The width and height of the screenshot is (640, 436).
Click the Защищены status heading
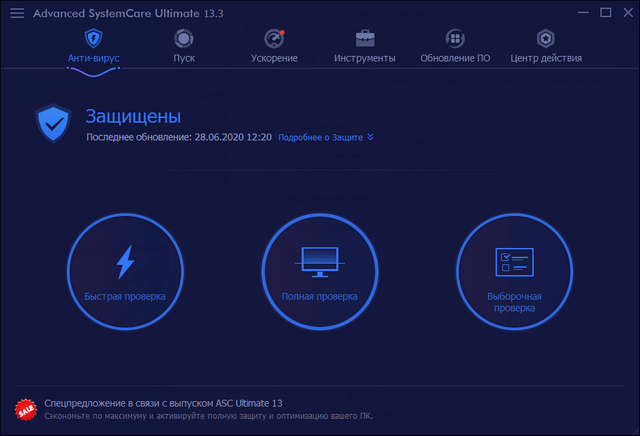133,116
